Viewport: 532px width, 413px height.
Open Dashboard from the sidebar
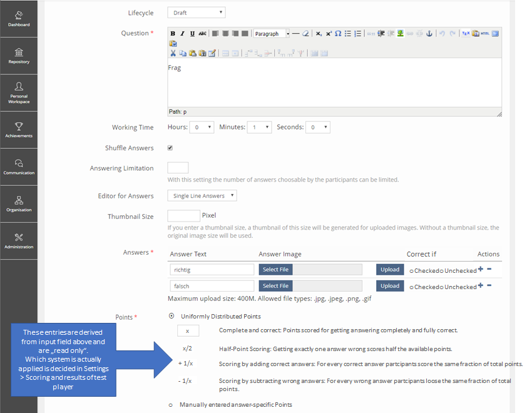19,19
